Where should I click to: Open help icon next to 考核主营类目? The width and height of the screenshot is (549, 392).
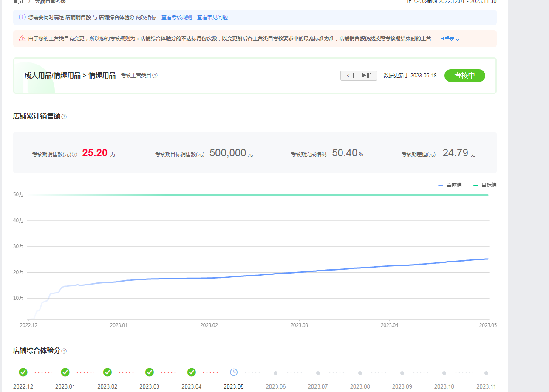coord(155,76)
